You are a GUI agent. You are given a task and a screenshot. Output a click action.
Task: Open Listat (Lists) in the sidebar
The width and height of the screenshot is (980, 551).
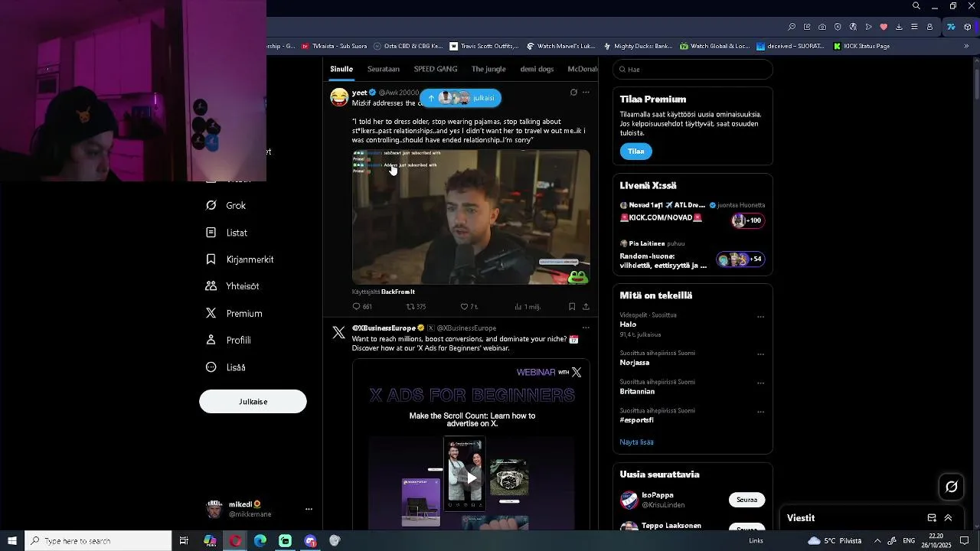pyautogui.click(x=227, y=233)
